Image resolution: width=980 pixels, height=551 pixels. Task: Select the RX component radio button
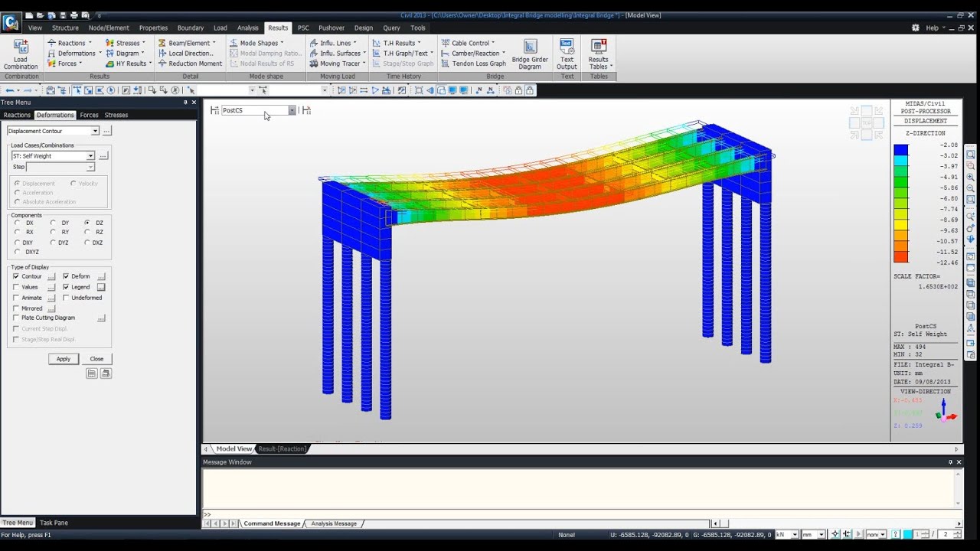(x=17, y=232)
